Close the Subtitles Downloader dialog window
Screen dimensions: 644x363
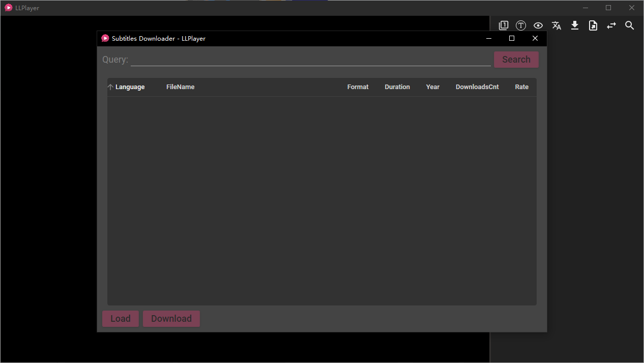tap(535, 38)
